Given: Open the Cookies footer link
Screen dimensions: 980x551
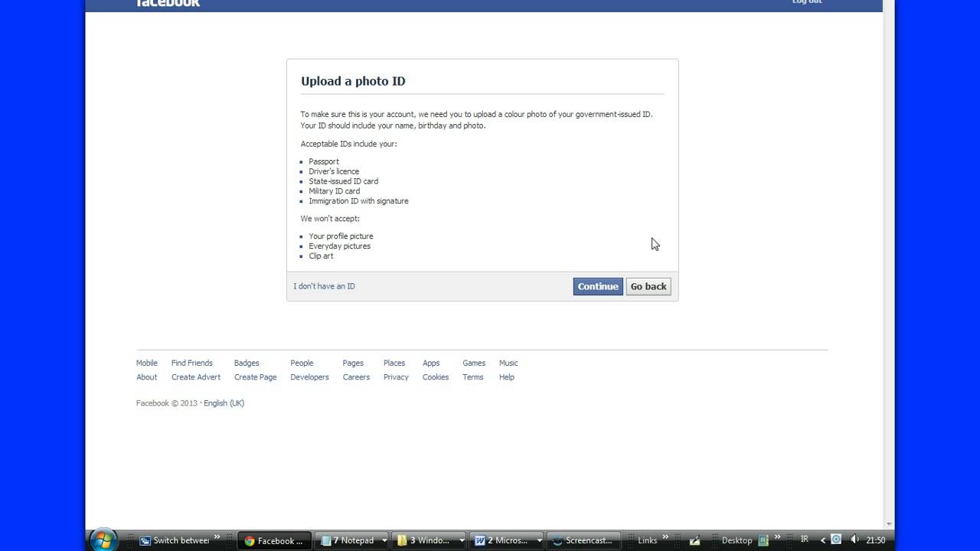Looking at the screenshot, I should [436, 377].
